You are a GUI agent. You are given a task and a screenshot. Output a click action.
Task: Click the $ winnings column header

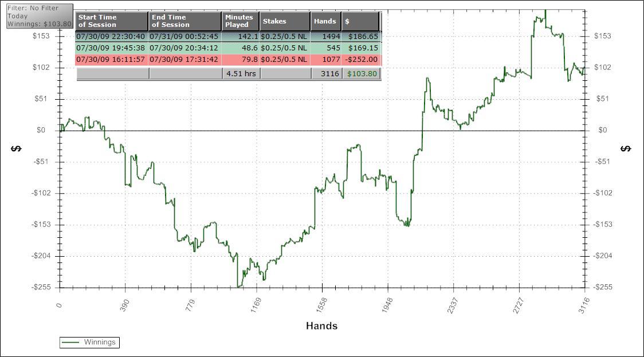coord(360,21)
